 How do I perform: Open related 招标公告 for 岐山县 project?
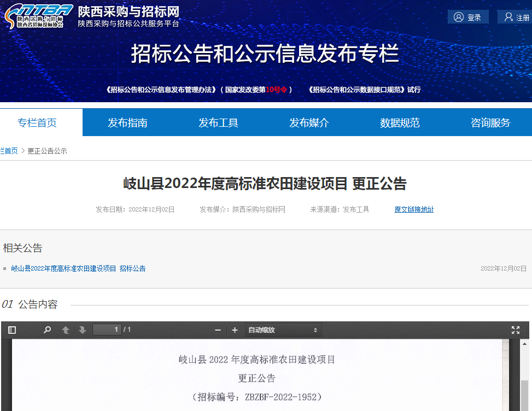78,268
